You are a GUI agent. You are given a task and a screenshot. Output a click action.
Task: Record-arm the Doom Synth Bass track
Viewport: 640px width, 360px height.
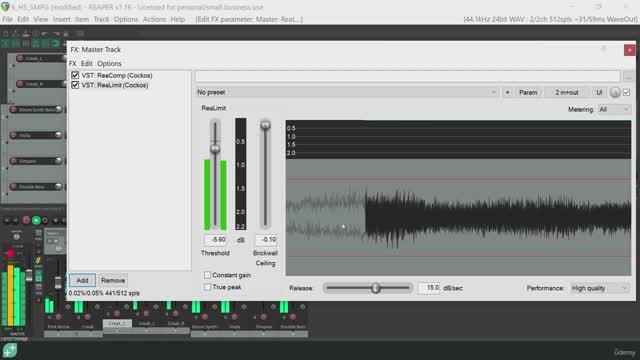[13, 109]
